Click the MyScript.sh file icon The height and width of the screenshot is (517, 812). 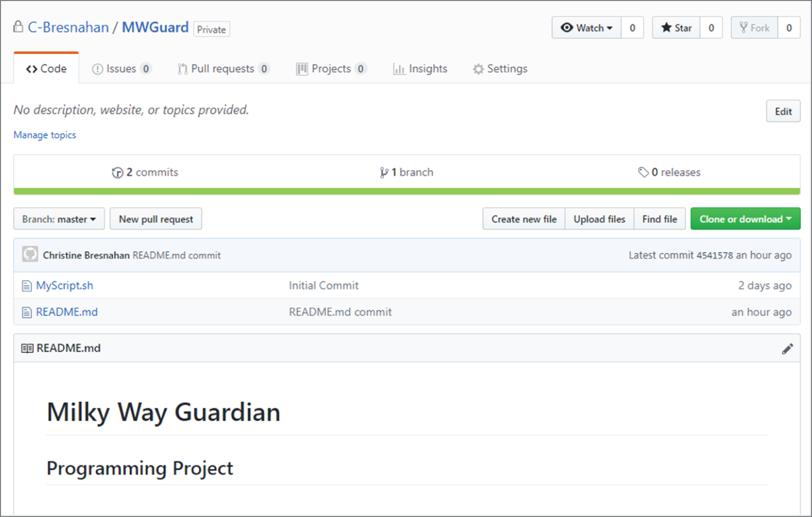[x=27, y=286]
